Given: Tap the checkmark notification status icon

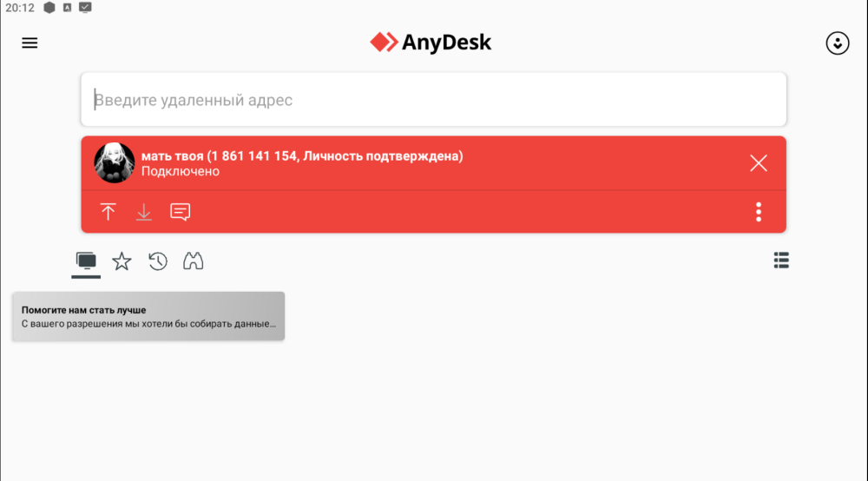Looking at the screenshot, I should click(85, 8).
